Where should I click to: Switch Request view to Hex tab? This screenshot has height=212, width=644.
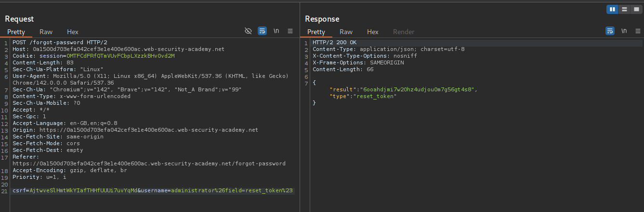[x=73, y=32]
